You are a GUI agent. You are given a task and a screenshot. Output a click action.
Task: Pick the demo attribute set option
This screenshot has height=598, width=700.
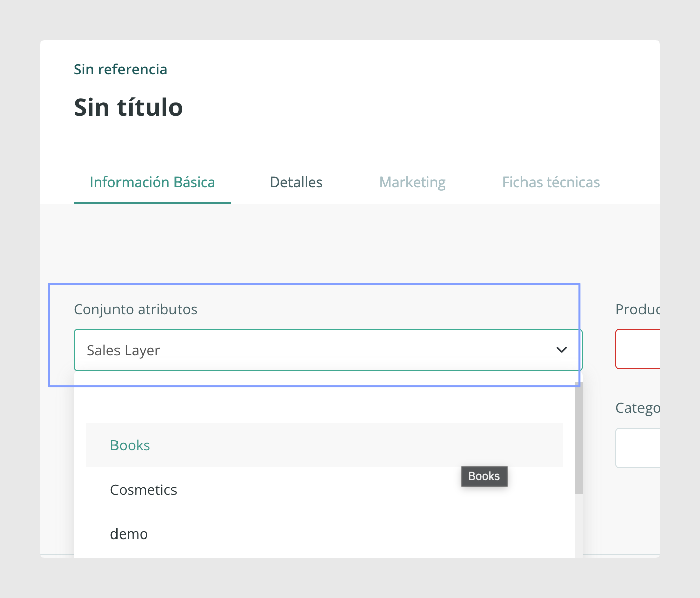pyautogui.click(x=324, y=533)
